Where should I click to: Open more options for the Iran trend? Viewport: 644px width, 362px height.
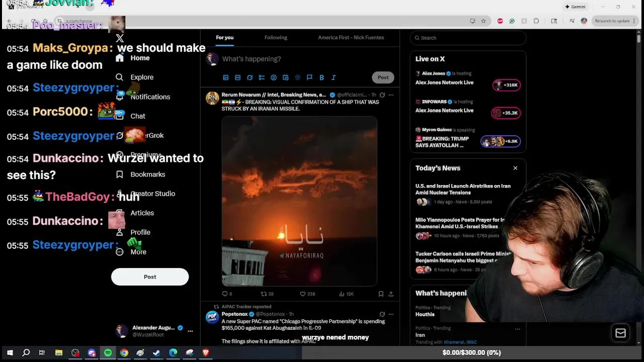pyautogui.click(x=517, y=329)
